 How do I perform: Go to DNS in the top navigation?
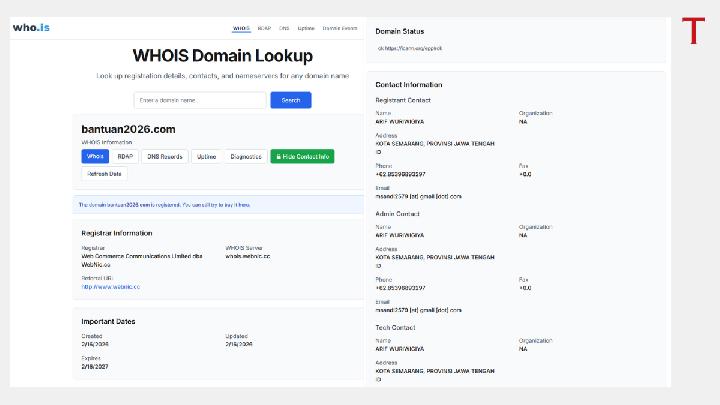[284, 28]
